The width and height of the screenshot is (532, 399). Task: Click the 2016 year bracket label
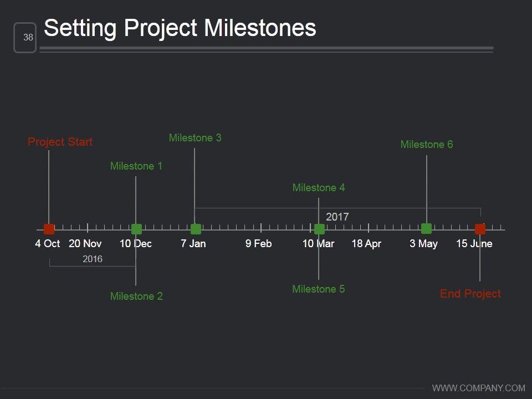[93, 259]
